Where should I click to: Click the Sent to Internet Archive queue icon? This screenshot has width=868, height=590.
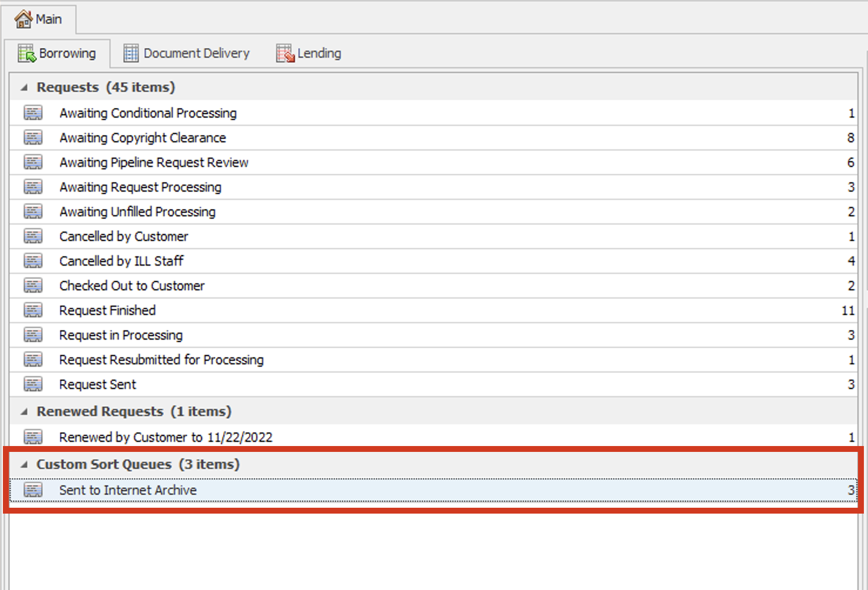33,490
